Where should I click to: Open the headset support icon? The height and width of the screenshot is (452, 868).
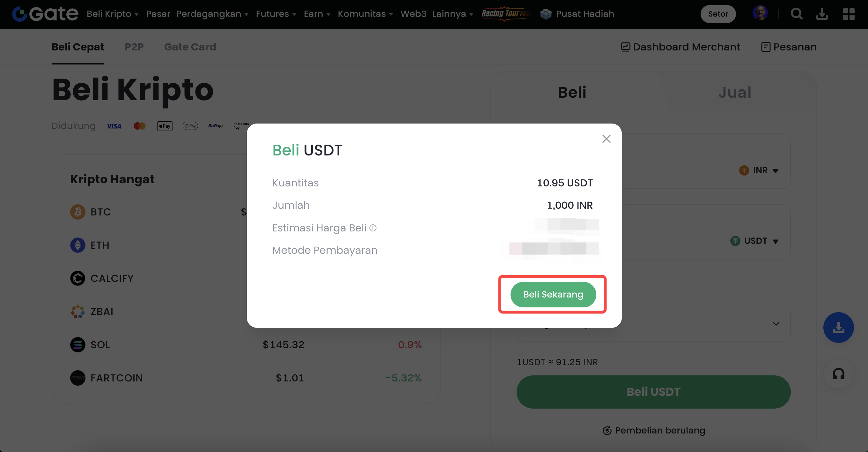coord(838,373)
